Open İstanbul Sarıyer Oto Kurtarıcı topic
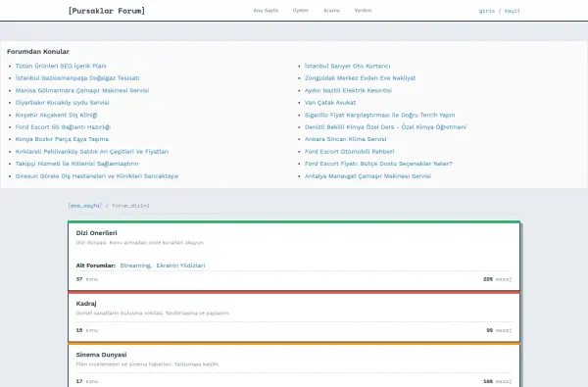Screen dimensions: 588x387 [347, 66]
